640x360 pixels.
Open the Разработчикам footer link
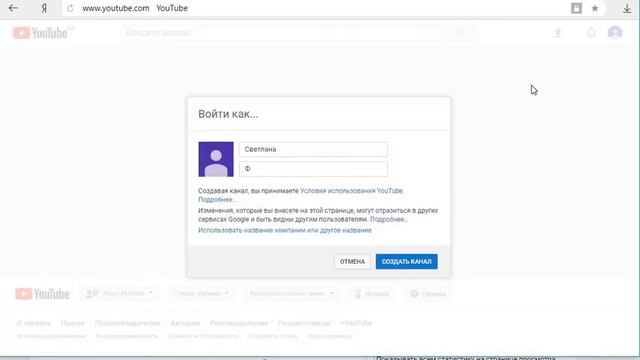coord(304,323)
